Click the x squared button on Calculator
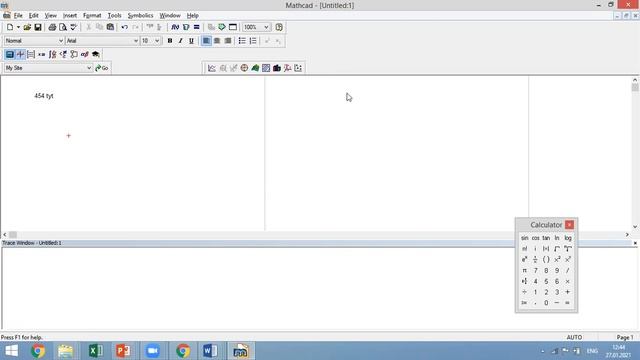Screen dimensions: 640x360 pyautogui.click(x=557, y=260)
